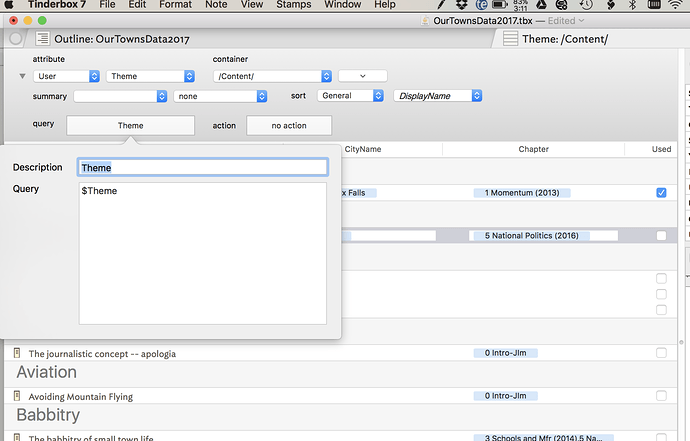Open the Help menu

[385, 4]
